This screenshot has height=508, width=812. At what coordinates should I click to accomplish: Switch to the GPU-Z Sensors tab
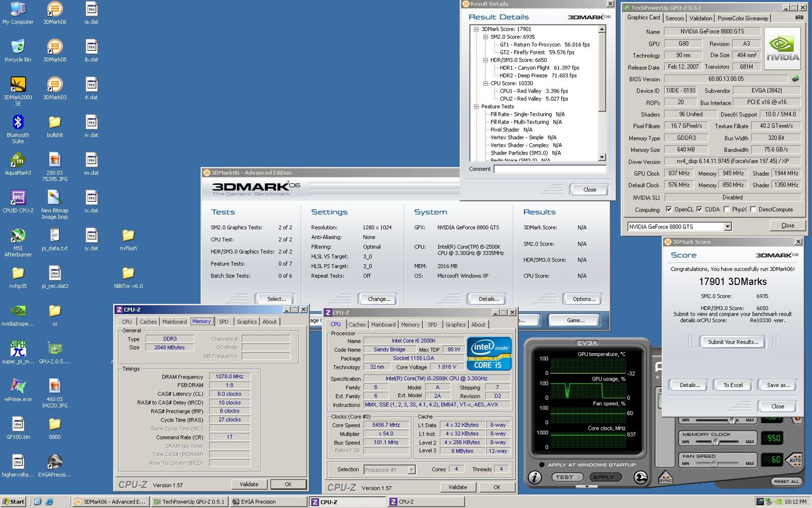(x=674, y=18)
